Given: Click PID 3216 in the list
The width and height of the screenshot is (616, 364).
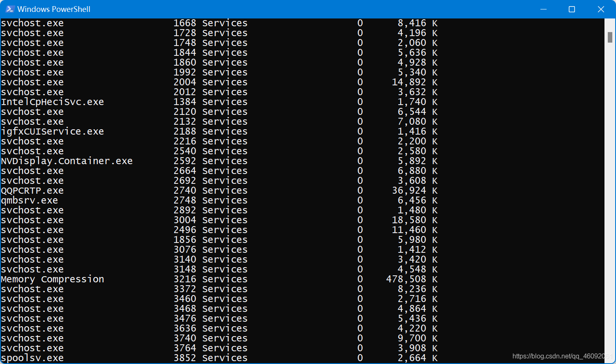Looking at the screenshot, I should coord(185,279).
